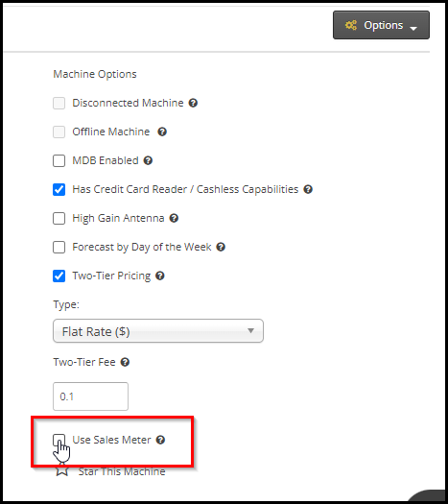Expand the Flat Rate ($) type dropdown

158,331
